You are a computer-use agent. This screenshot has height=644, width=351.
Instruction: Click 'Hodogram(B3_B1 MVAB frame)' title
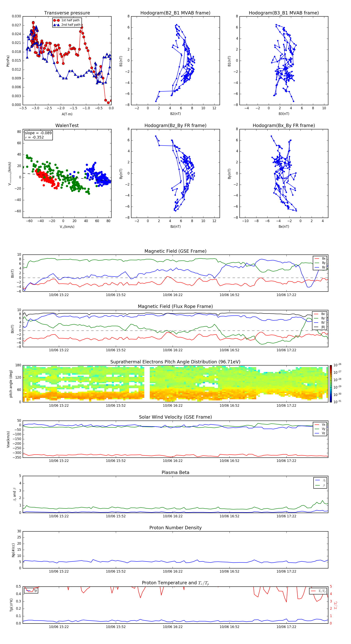click(284, 13)
